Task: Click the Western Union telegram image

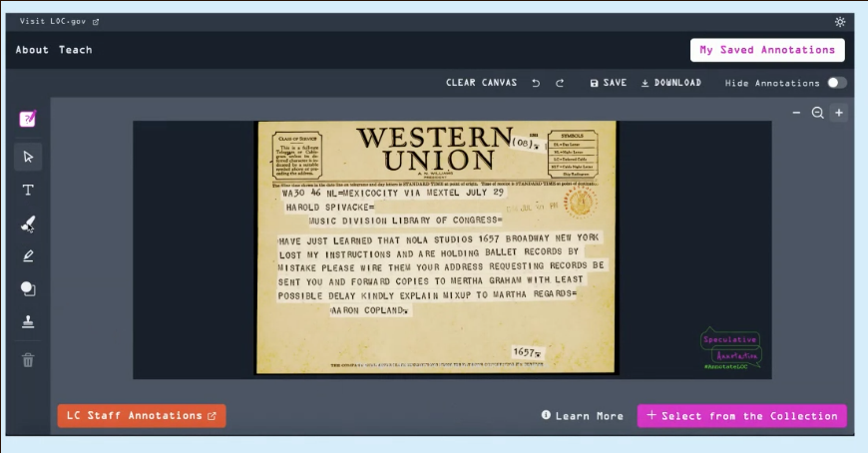Action: [x=436, y=247]
